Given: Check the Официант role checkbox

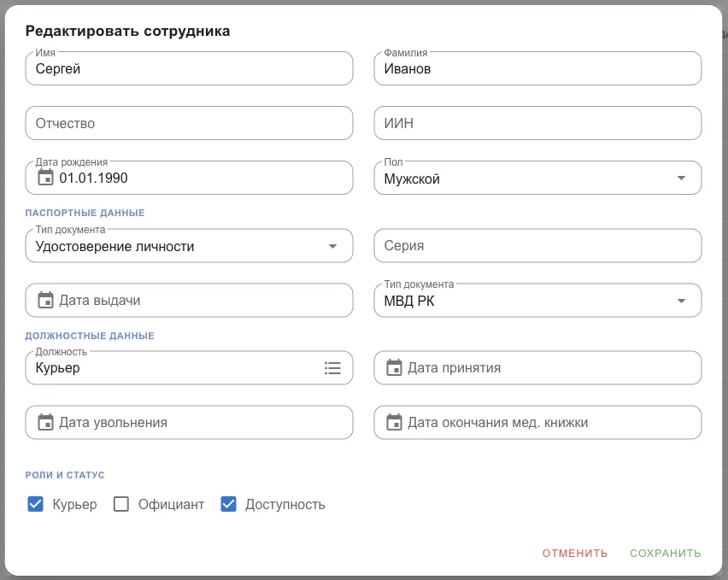Looking at the screenshot, I should click(x=121, y=504).
